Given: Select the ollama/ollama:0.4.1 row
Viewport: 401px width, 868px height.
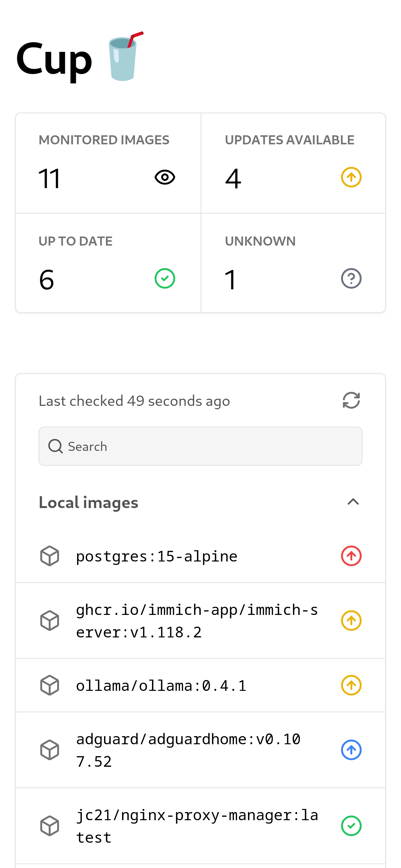Looking at the screenshot, I should [161, 686].
